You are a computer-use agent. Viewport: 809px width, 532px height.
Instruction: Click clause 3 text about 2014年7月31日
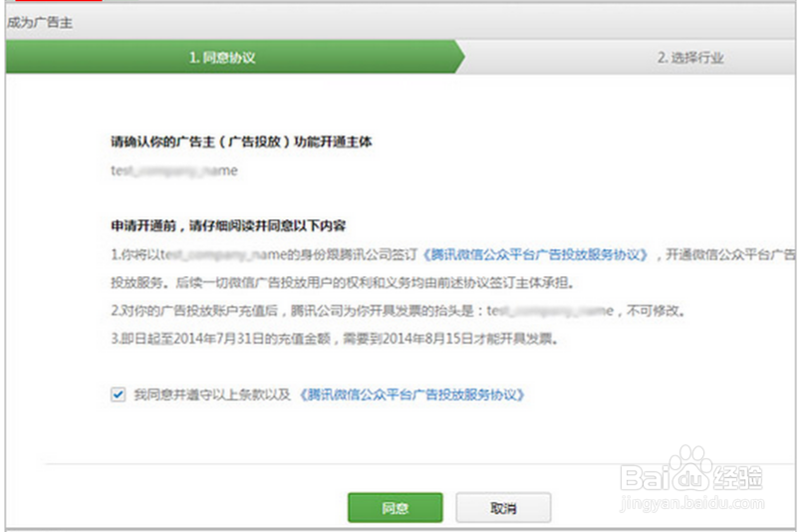[x=335, y=339]
